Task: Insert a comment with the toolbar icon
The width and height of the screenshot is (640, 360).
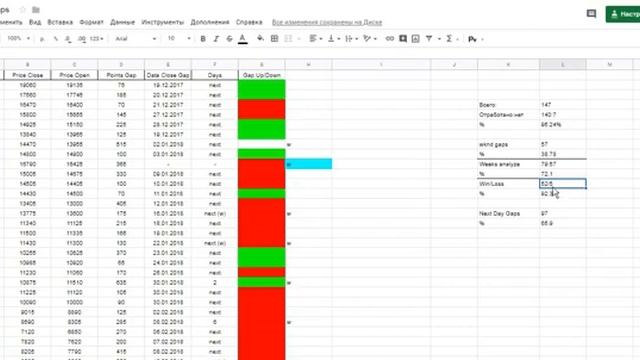Action: pos(403,39)
